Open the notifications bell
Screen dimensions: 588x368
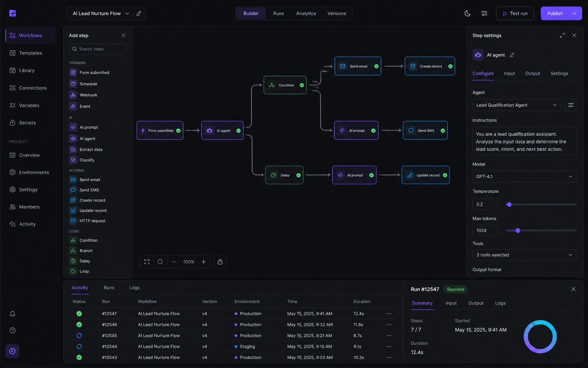pyautogui.click(x=13, y=314)
